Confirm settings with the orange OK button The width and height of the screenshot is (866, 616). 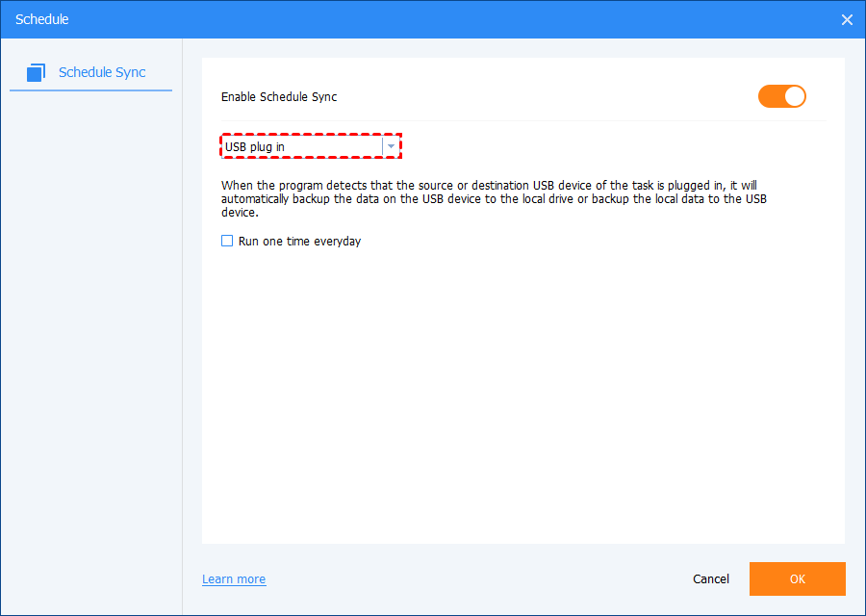[797, 578]
